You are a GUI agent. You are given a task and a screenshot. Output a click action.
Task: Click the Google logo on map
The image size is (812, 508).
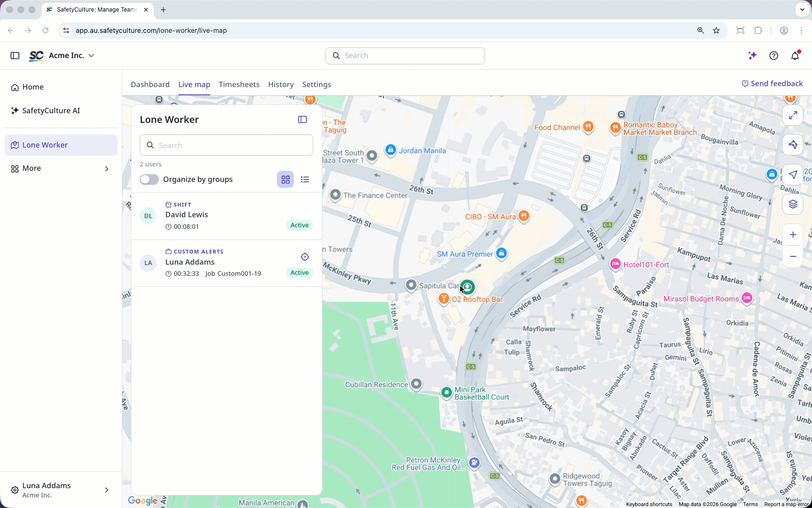click(x=143, y=501)
